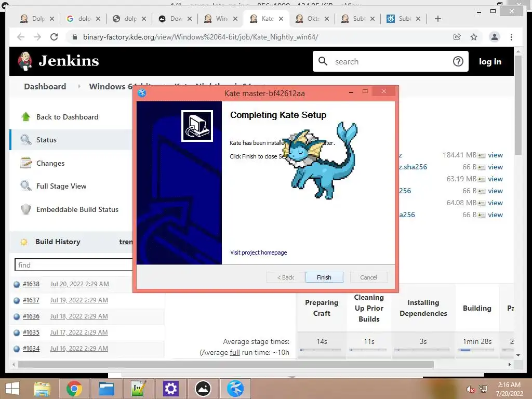
Task: Click the Installing Dependencies stage progress bar
Action: [x=422, y=350]
